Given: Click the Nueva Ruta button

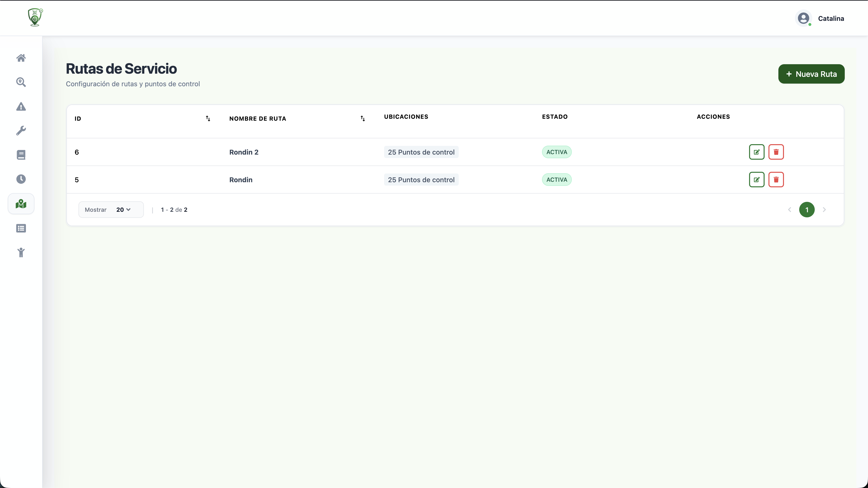Looking at the screenshot, I should 811,74.
